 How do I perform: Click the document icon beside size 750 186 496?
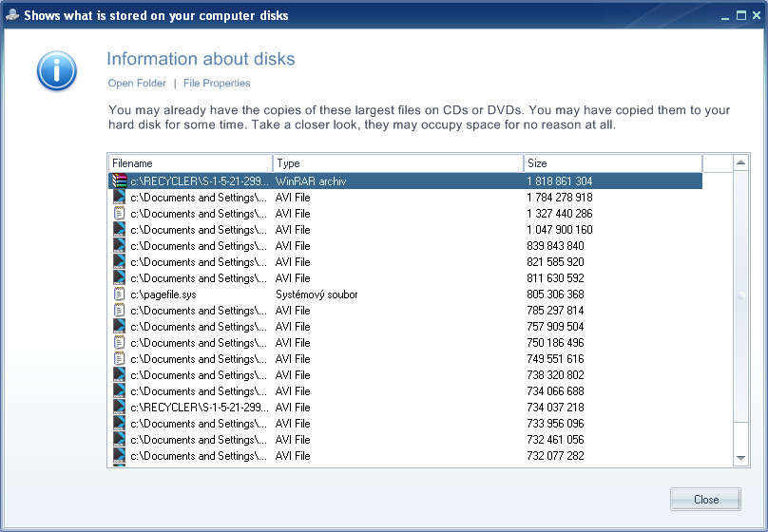coord(119,342)
